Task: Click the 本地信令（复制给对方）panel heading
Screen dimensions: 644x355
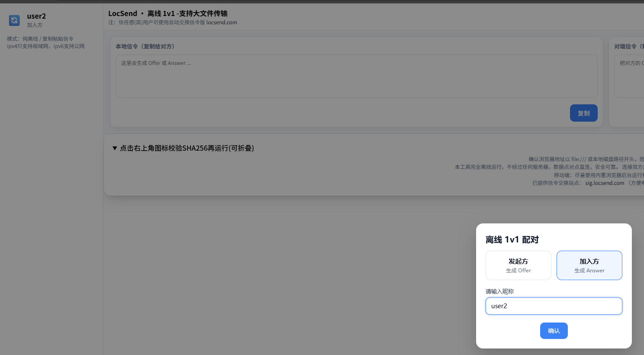Action: click(x=145, y=46)
